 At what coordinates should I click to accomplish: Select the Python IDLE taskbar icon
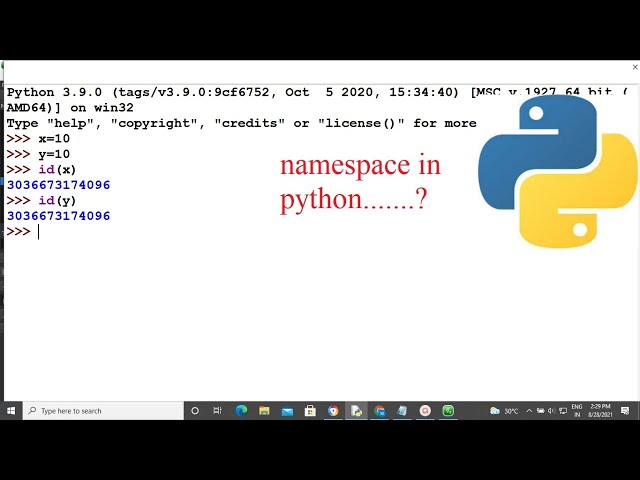point(356,411)
